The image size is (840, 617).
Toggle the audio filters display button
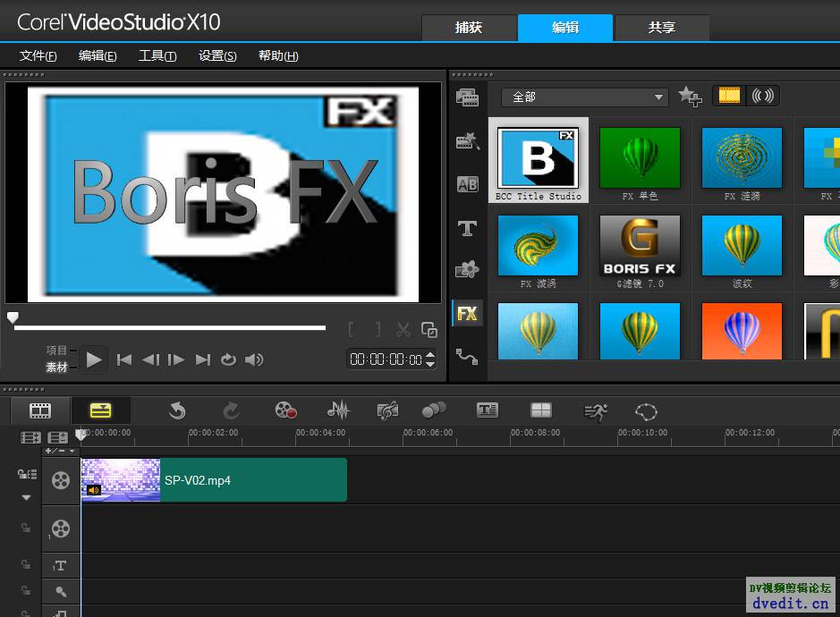pos(763,96)
